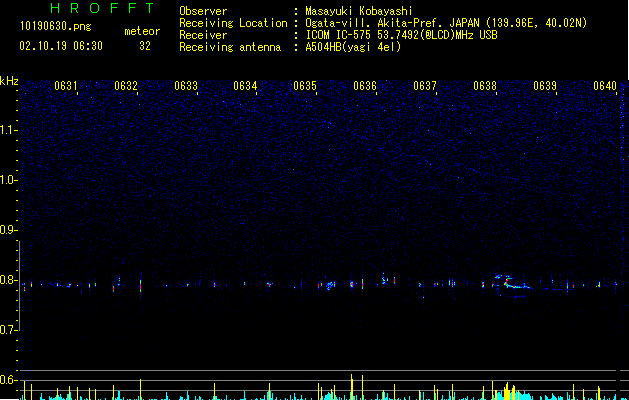Click the 0635 time marker
This screenshot has width=629, height=400.
pos(305,86)
